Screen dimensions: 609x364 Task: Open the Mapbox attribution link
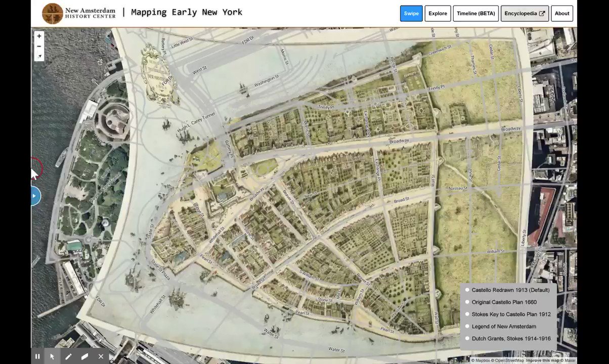coord(482,361)
